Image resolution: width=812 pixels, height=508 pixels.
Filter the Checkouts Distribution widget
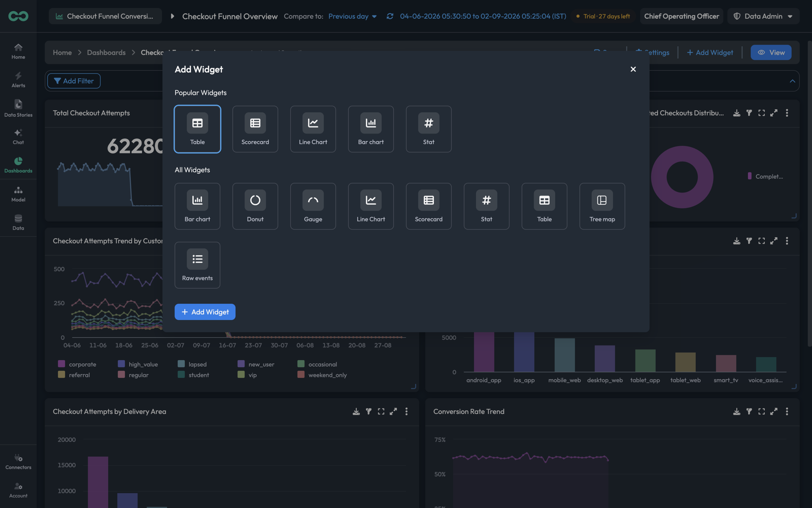coord(749,113)
